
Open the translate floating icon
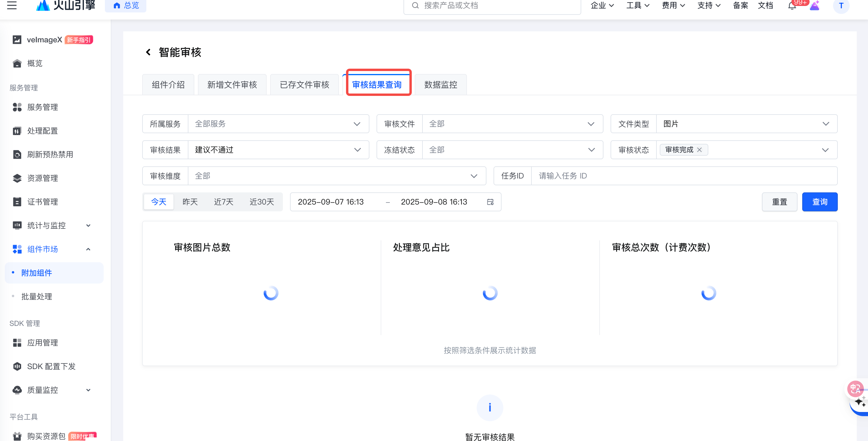[855, 389]
